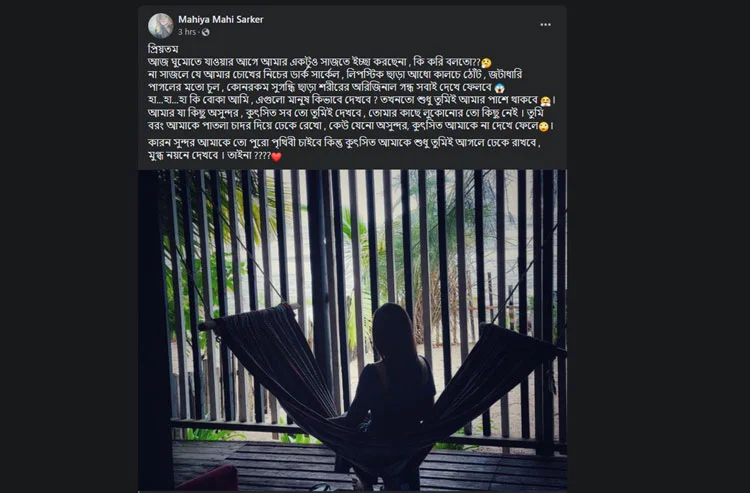Screen dimensions: 750x493
Task: Click the opening word "প্রিয়তম" in the post
Action: click(163, 49)
